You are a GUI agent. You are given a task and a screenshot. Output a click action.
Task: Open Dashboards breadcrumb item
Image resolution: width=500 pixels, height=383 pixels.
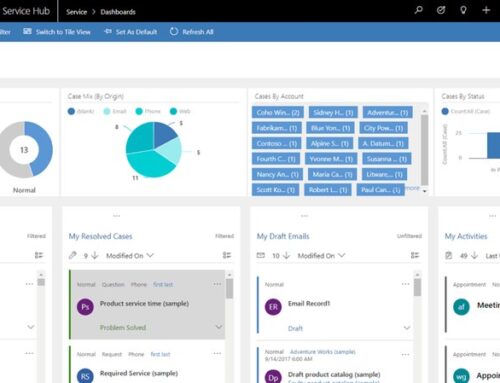pos(118,12)
